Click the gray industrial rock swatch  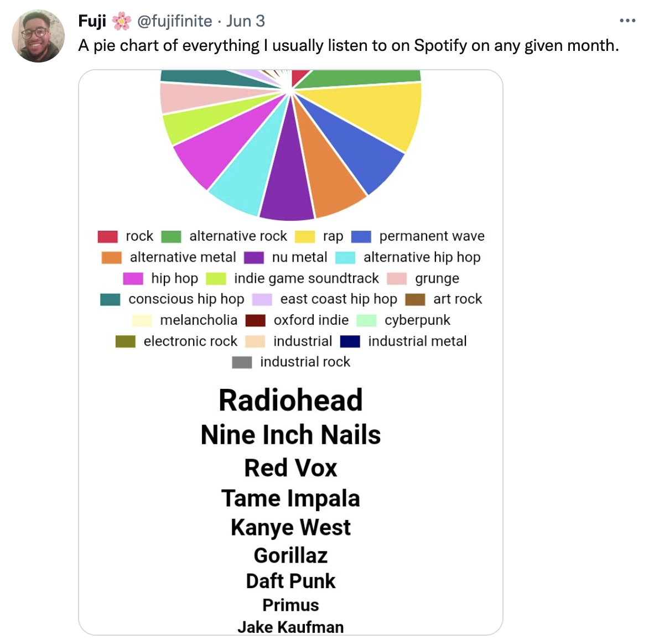pyautogui.click(x=242, y=362)
